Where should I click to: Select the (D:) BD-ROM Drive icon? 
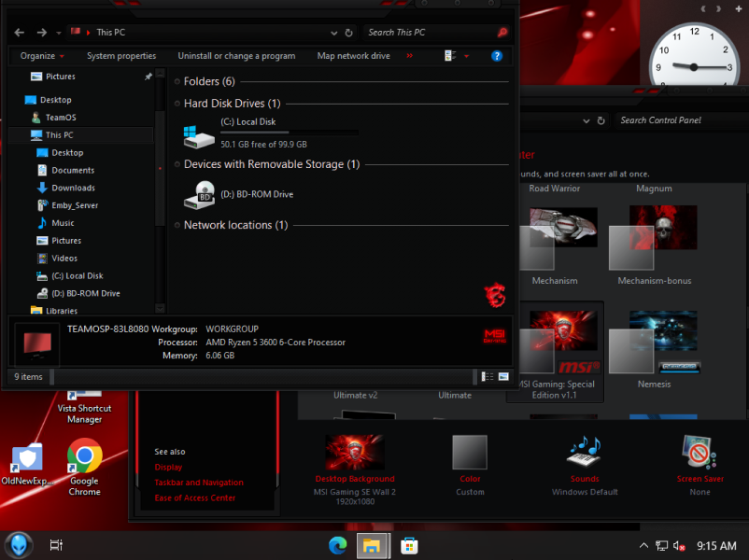[x=199, y=195]
